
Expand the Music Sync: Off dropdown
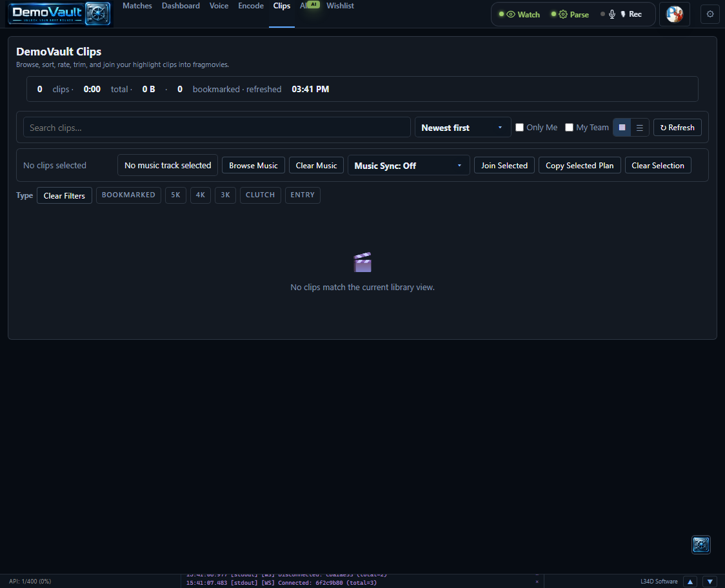[408, 166]
